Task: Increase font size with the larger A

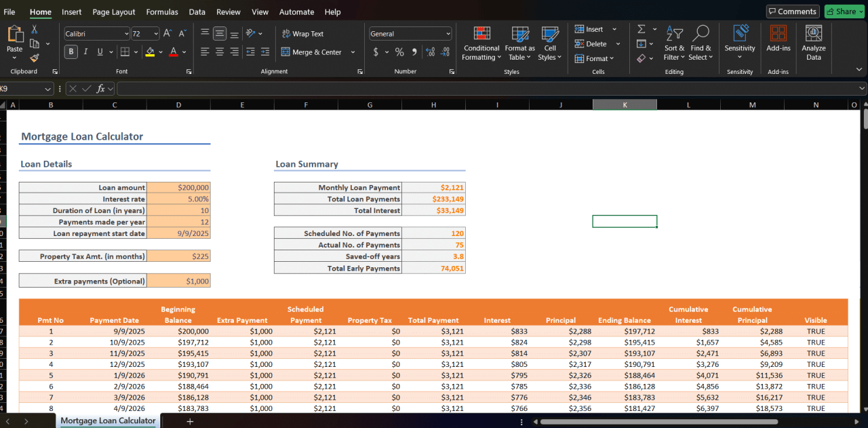Action: click(x=167, y=33)
